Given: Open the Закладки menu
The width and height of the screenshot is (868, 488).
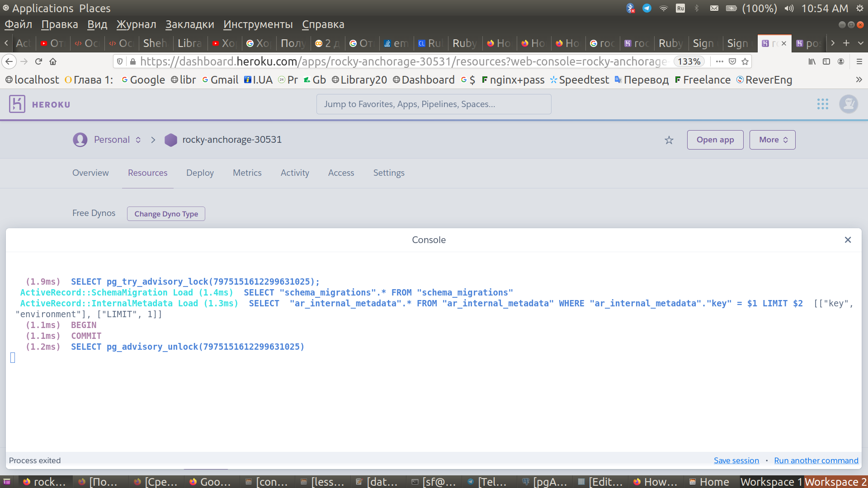Looking at the screenshot, I should (190, 24).
